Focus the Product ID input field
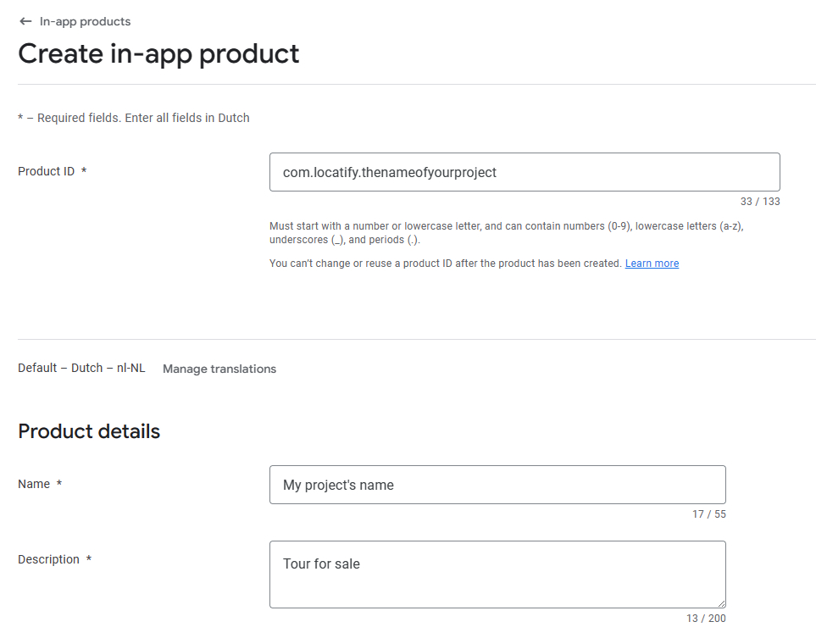Viewport: 816px width, 644px height. click(x=525, y=172)
